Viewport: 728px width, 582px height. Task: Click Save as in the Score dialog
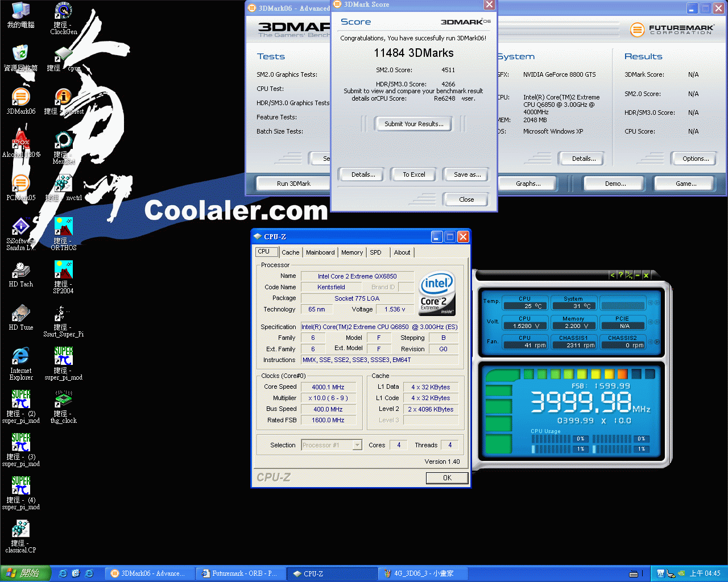(x=467, y=174)
